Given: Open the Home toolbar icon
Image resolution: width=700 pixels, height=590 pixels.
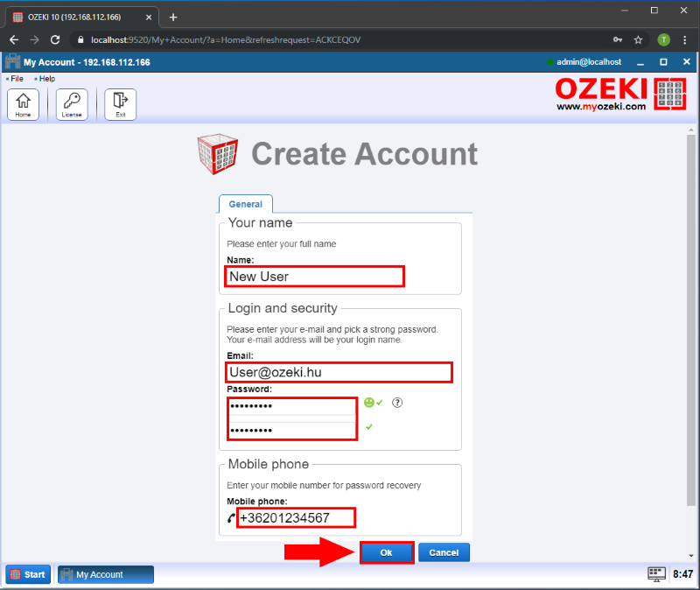Looking at the screenshot, I should pos(24,104).
